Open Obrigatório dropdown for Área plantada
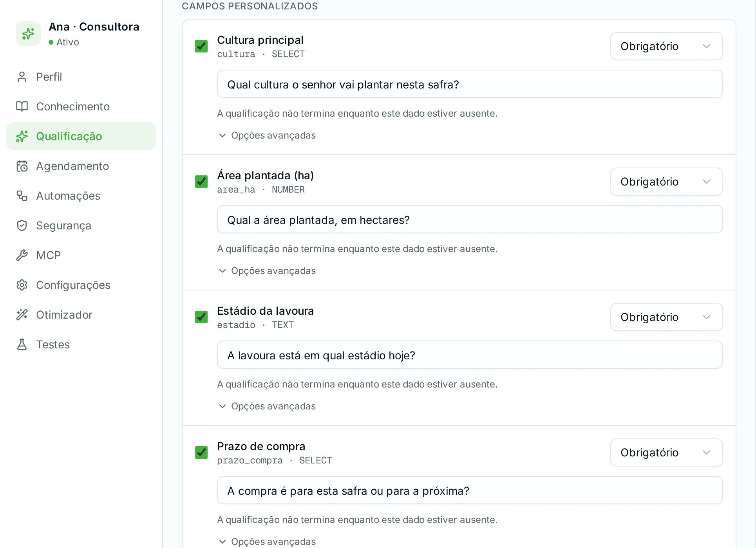Viewport: 756px width, 548px height. coord(666,182)
